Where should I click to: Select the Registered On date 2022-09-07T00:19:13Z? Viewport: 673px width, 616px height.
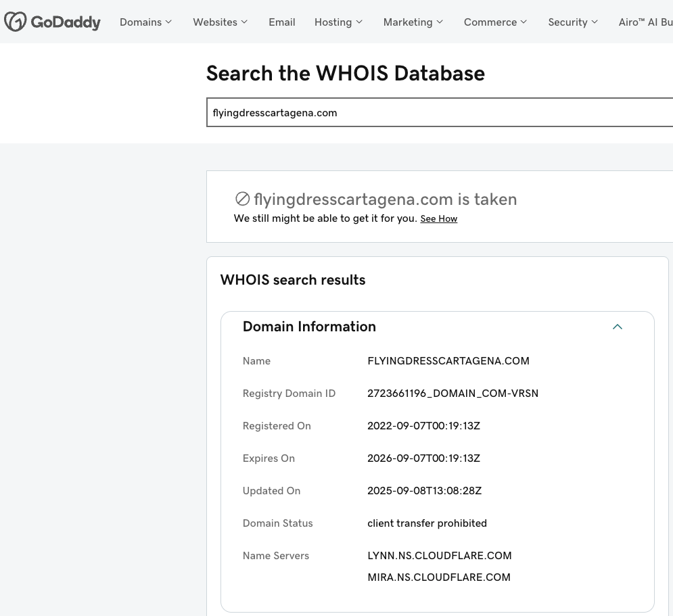(423, 426)
